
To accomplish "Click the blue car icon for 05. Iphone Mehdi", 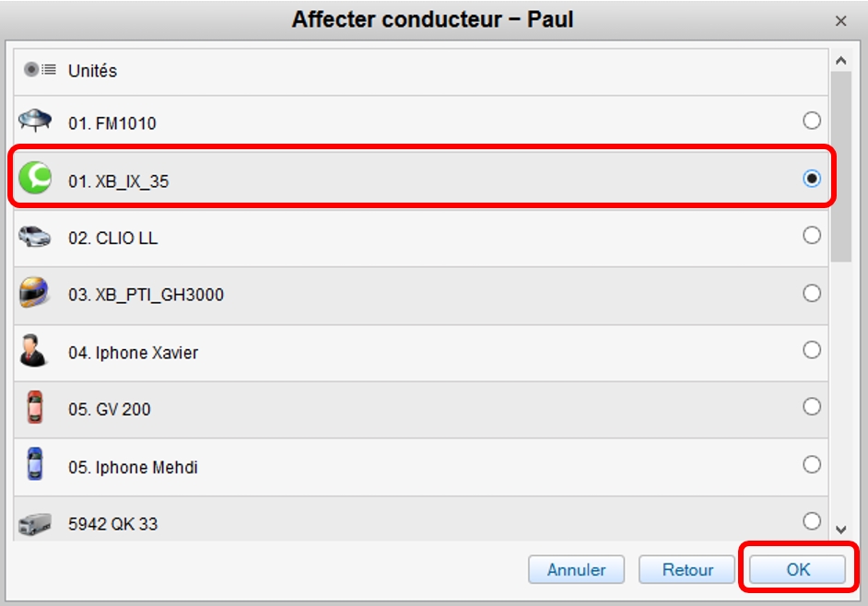I will coord(35,464).
